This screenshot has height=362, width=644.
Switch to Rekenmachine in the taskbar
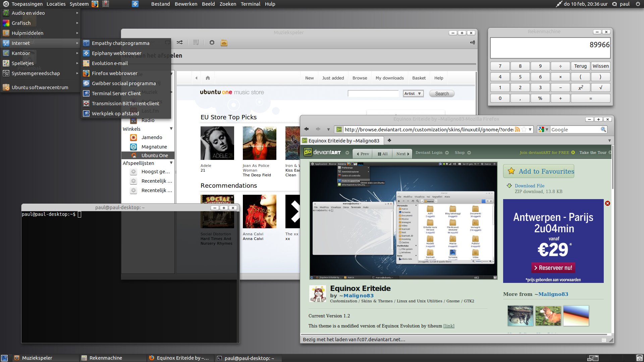[x=113, y=358]
